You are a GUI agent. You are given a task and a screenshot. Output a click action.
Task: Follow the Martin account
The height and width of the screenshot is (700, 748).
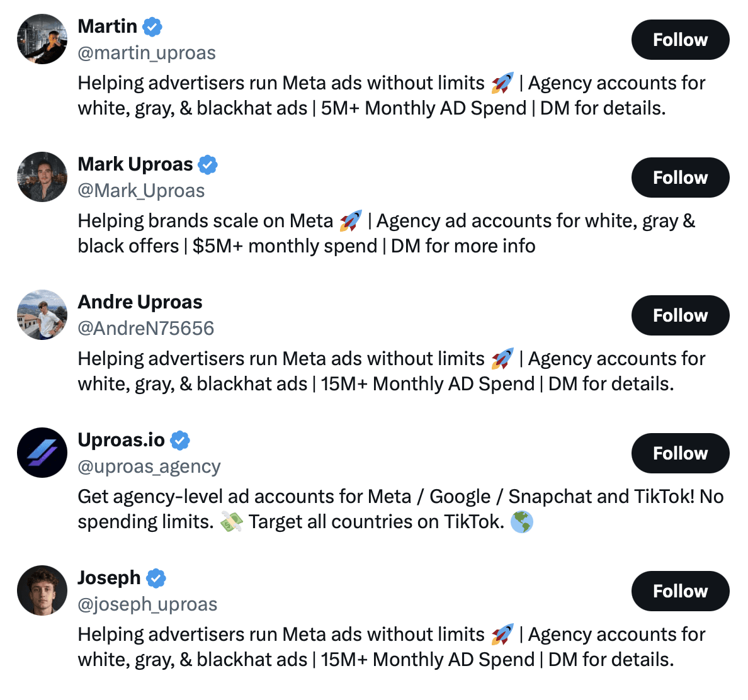pyautogui.click(x=680, y=40)
